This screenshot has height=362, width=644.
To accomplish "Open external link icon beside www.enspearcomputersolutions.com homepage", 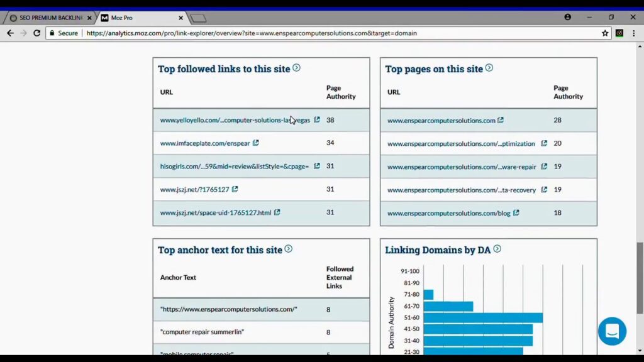I will point(500,120).
